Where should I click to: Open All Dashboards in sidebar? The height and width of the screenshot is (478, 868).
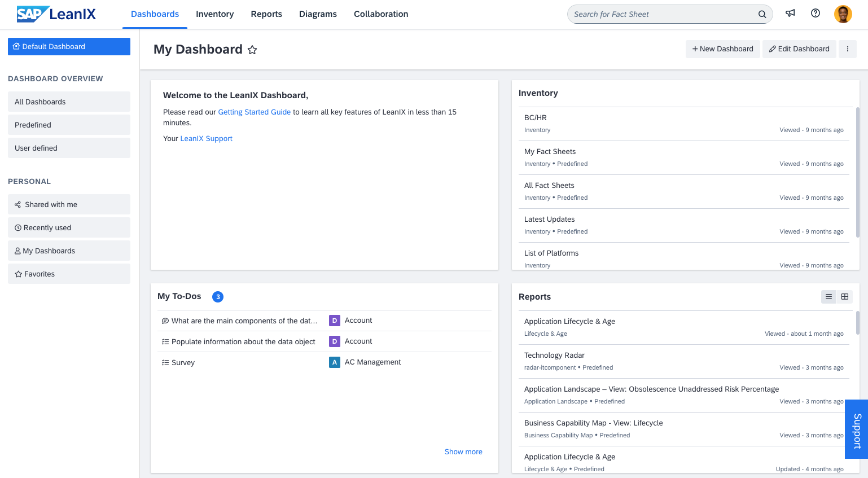pyautogui.click(x=69, y=102)
